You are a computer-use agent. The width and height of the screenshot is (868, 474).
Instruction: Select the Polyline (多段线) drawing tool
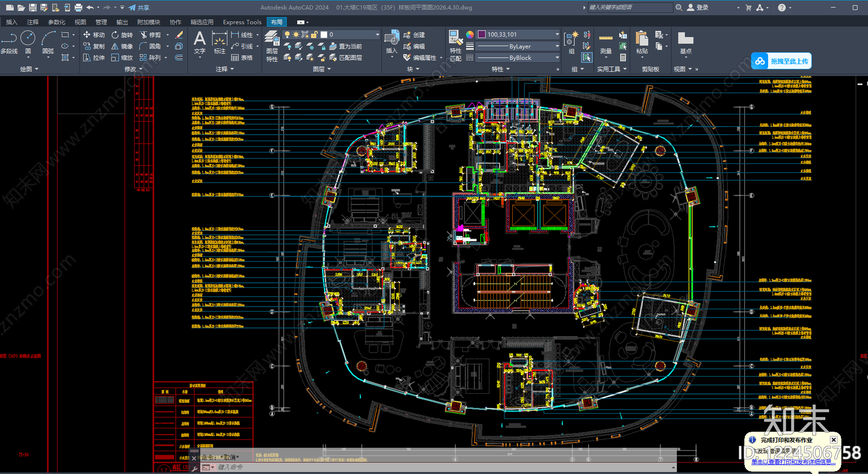[9, 42]
